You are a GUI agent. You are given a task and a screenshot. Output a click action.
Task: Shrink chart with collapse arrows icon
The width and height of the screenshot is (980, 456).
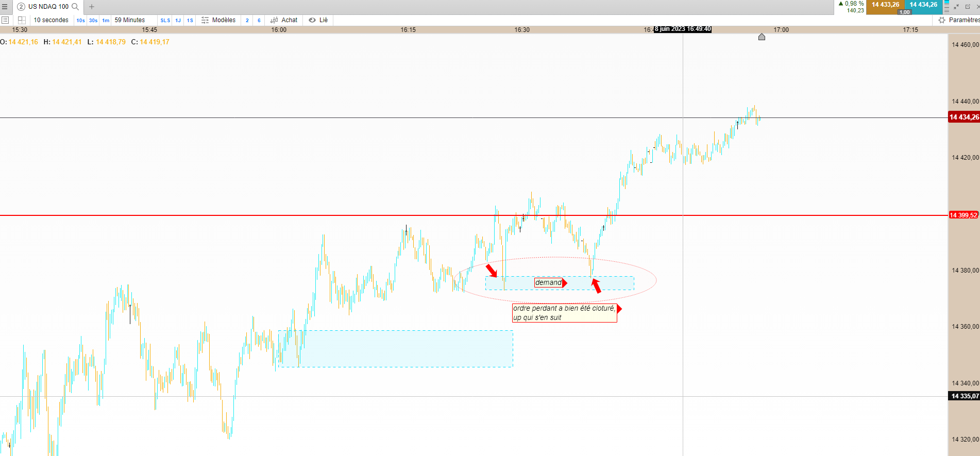pos(956,7)
